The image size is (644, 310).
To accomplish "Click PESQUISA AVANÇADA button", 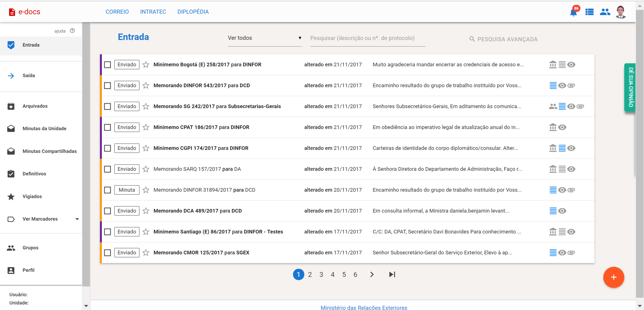I will [503, 39].
